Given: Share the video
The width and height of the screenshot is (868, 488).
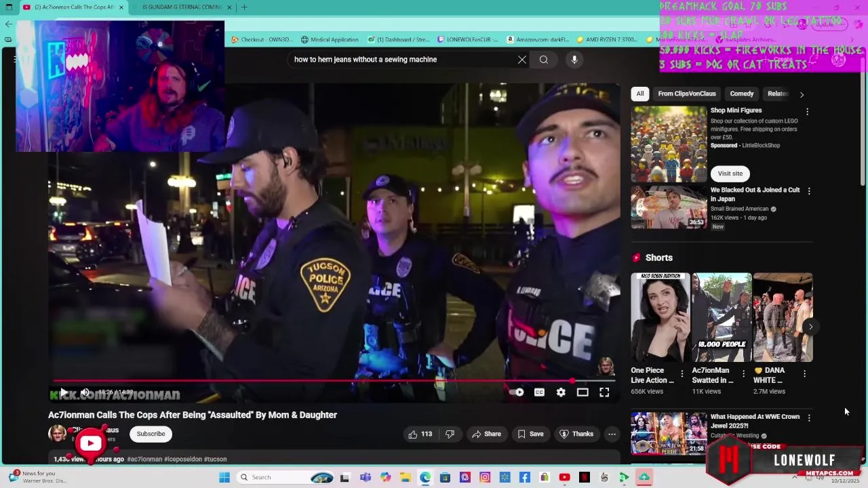Looking at the screenshot, I should (x=486, y=434).
